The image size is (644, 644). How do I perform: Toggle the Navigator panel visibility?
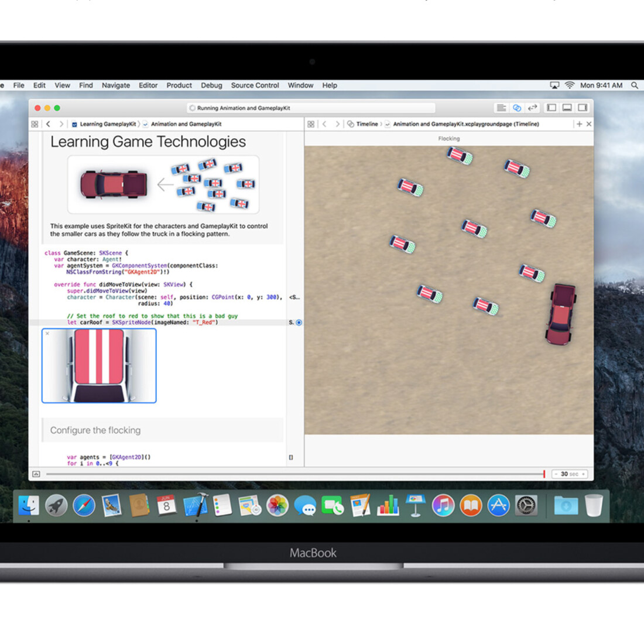click(551, 108)
